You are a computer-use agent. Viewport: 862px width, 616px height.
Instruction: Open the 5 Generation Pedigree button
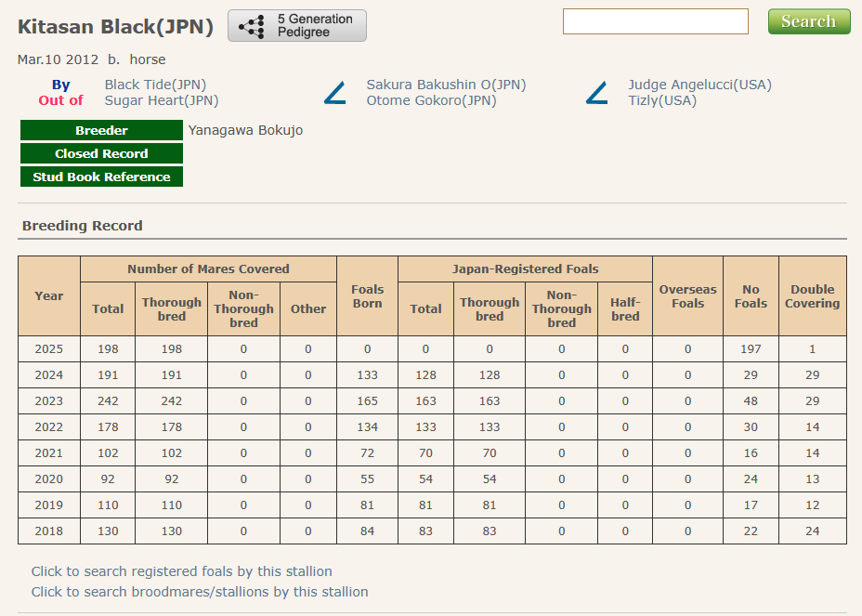coord(297,25)
